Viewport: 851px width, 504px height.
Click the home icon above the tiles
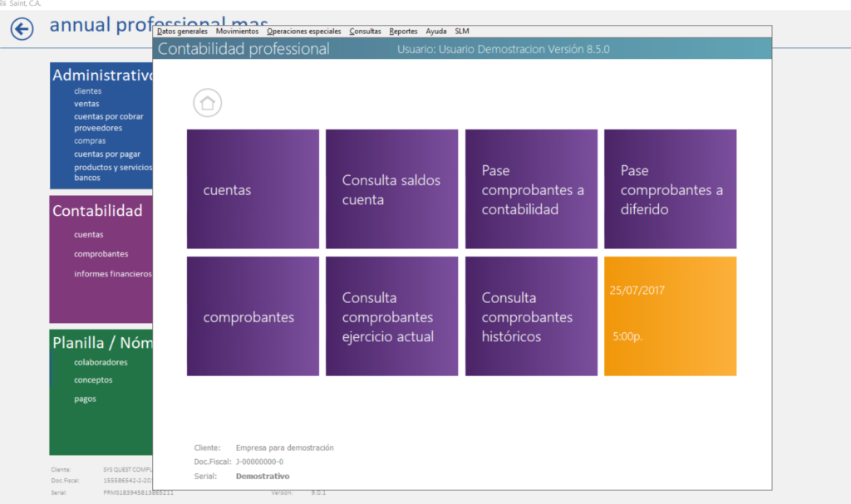[208, 103]
